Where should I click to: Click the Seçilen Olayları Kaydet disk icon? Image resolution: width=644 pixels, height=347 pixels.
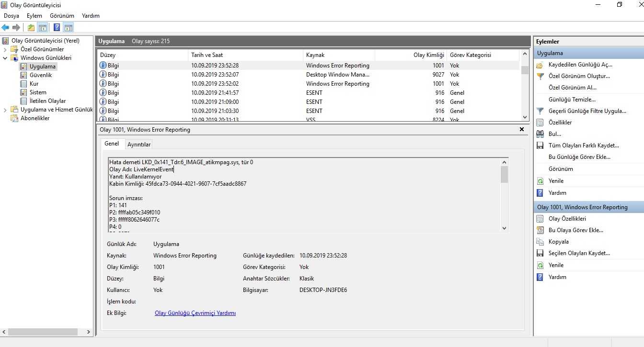[540, 253]
